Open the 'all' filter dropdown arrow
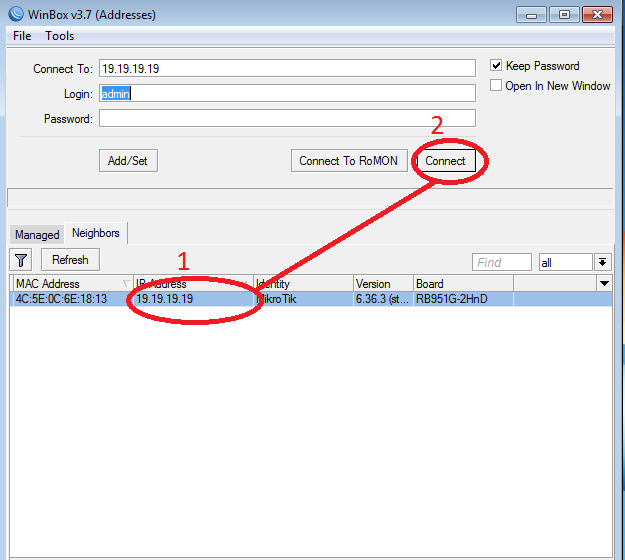The width and height of the screenshot is (625, 560). click(x=603, y=262)
